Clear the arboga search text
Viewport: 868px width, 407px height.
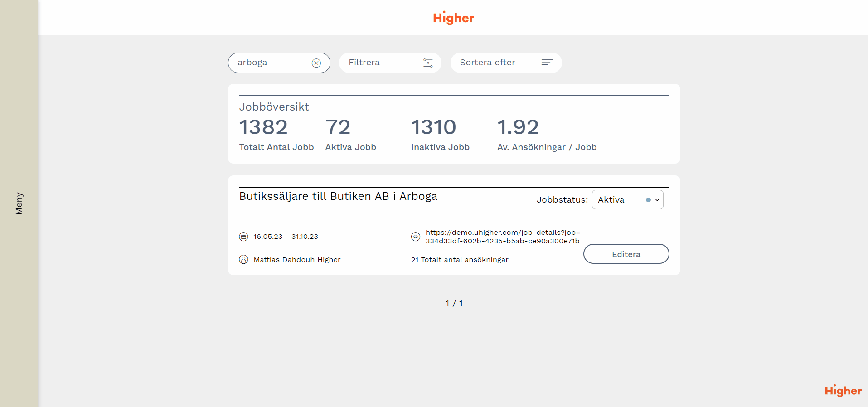[x=316, y=63]
